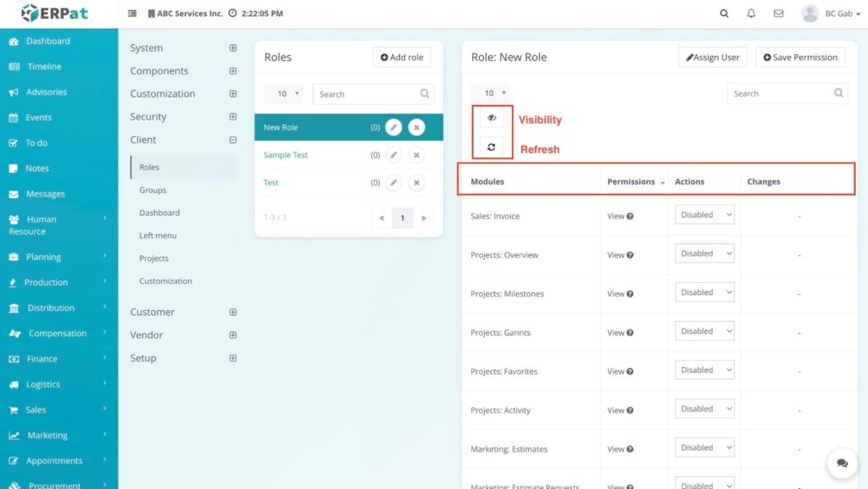Expand the System settings section

(x=233, y=48)
